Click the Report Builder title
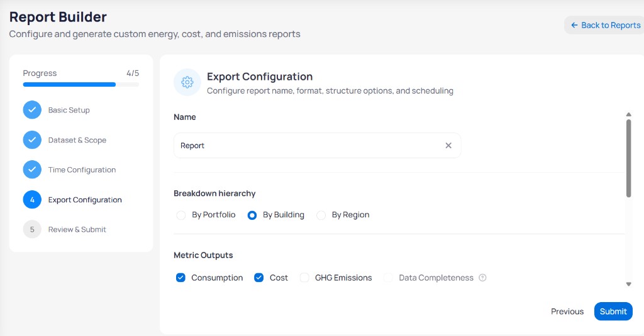Image resolution: width=644 pixels, height=336 pixels. click(58, 17)
